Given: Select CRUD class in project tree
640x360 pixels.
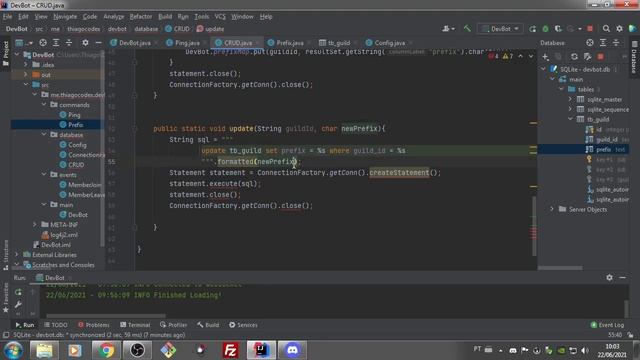Looking at the screenshot, I should [x=76, y=164].
